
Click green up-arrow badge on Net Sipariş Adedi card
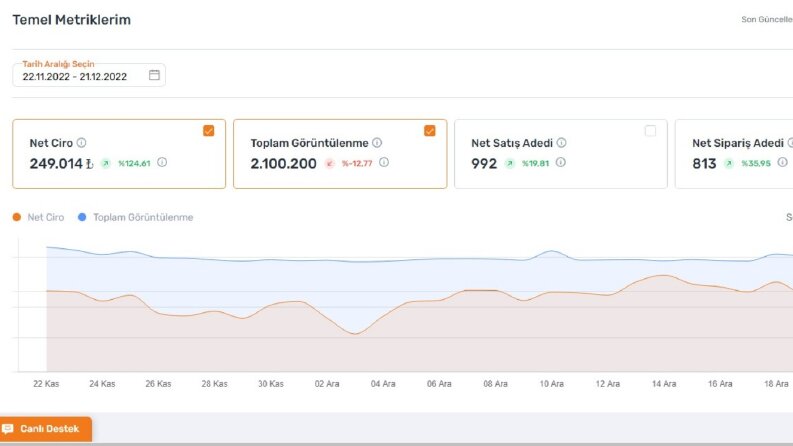729,163
